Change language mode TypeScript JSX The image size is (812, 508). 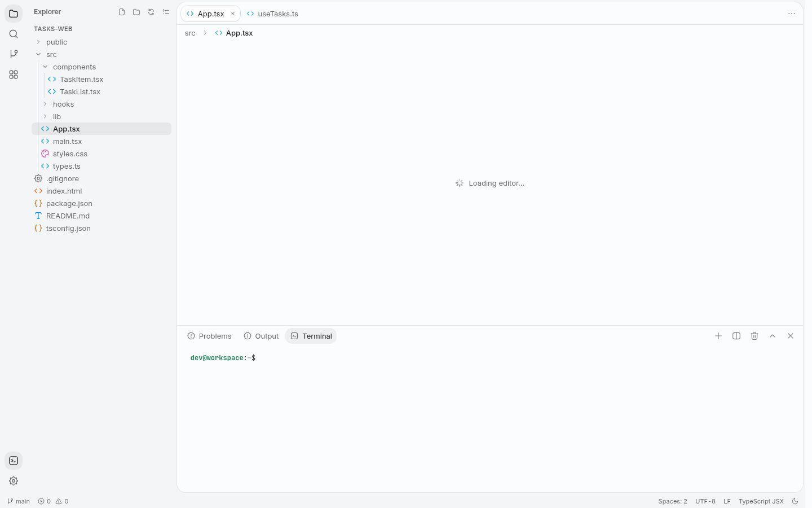761,501
